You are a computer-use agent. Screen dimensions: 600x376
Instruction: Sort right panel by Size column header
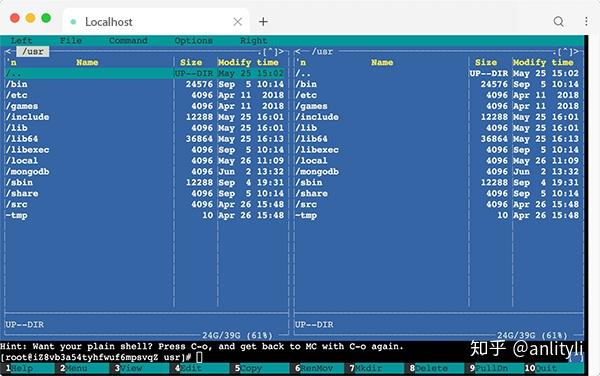pos(486,62)
